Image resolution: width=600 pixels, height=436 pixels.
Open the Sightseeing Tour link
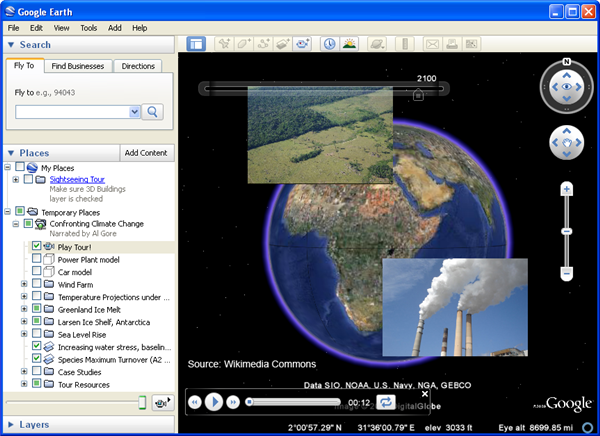[77, 179]
